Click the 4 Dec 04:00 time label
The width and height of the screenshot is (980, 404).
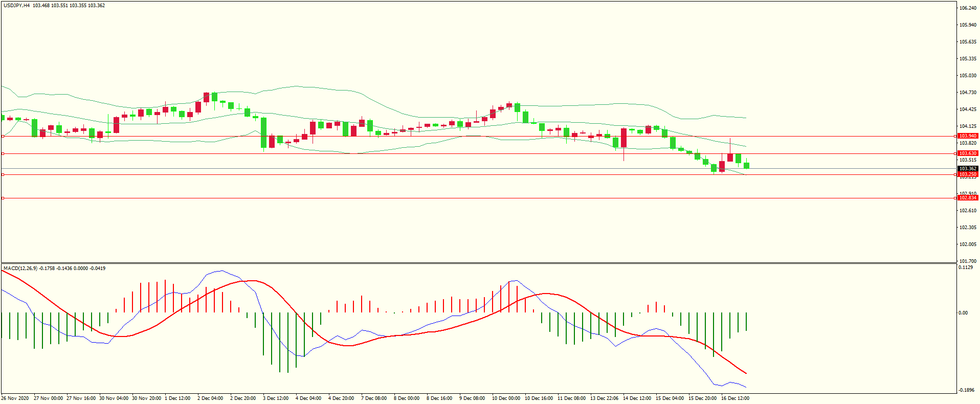pyautogui.click(x=308, y=398)
